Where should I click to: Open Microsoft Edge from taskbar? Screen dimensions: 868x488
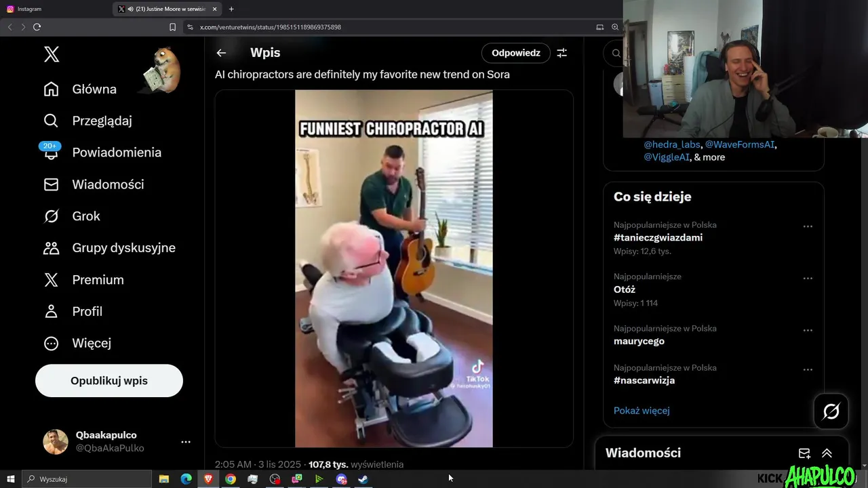coord(186,479)
